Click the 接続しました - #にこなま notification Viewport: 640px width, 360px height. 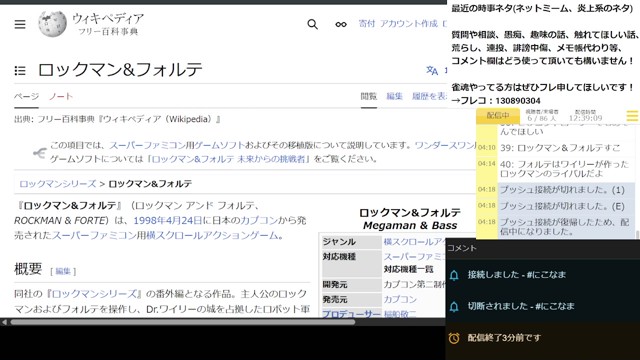tap(543, 275)
